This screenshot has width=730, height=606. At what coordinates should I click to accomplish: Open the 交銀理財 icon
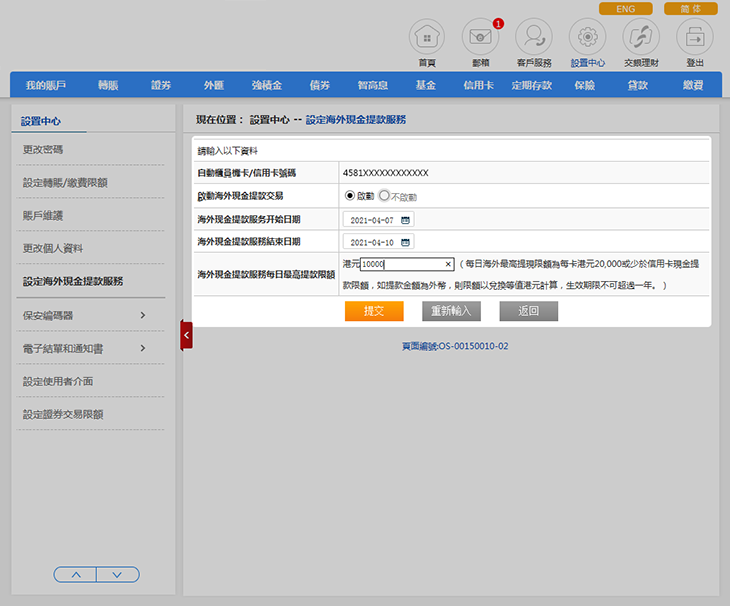click(641, 37)
